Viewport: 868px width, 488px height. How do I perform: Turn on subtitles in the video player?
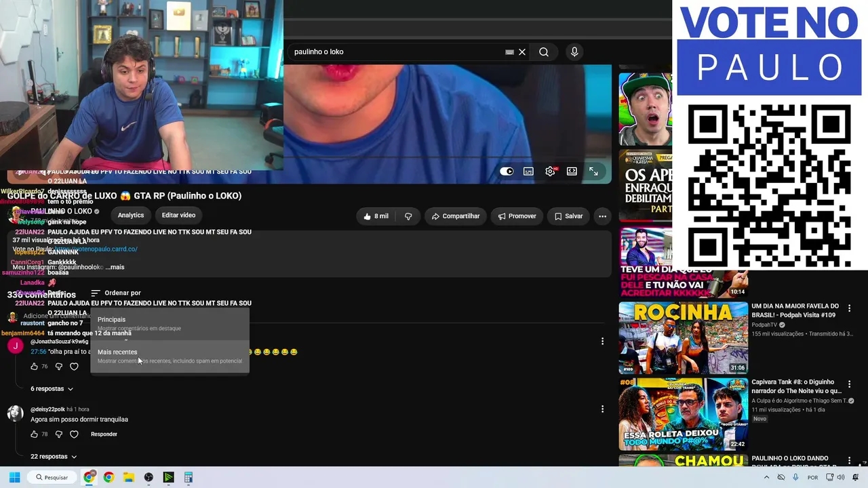pyautogui.click(x=528, y=171)
